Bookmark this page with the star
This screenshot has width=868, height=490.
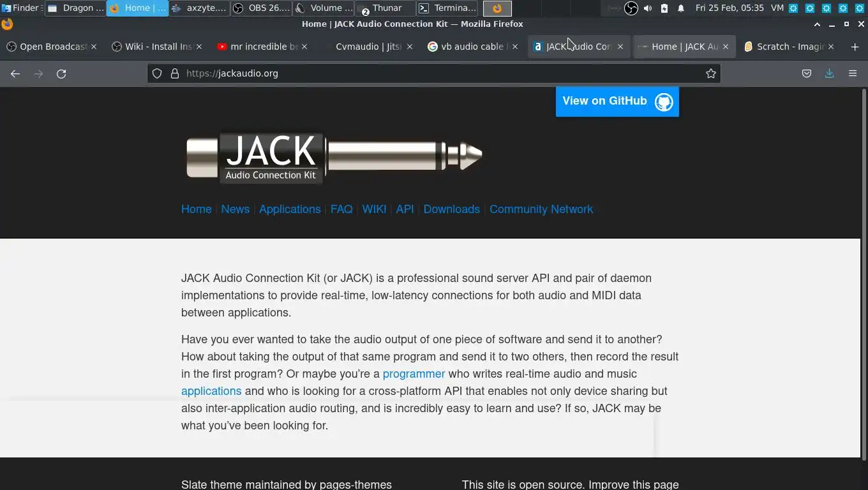(x=711, y=73)
